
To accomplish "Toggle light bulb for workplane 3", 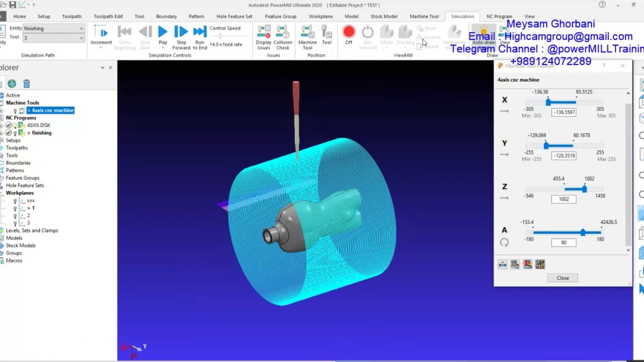I will (x=15, y=223).
